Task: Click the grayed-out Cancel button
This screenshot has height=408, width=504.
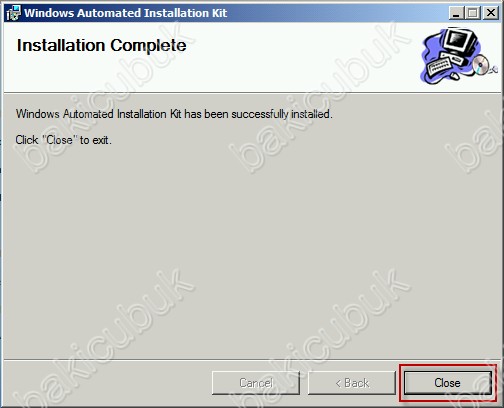Action: (x=256, y=383)
